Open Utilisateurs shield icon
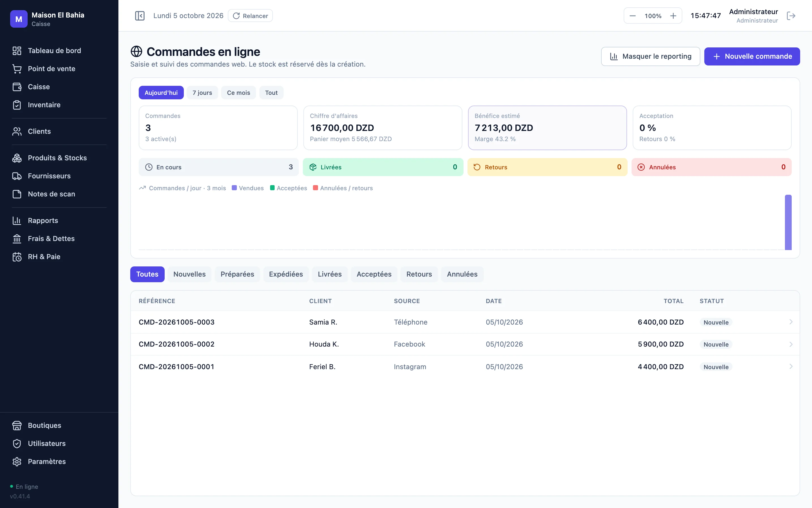This screenshot has width=812, height=508. tap(17, 443)
